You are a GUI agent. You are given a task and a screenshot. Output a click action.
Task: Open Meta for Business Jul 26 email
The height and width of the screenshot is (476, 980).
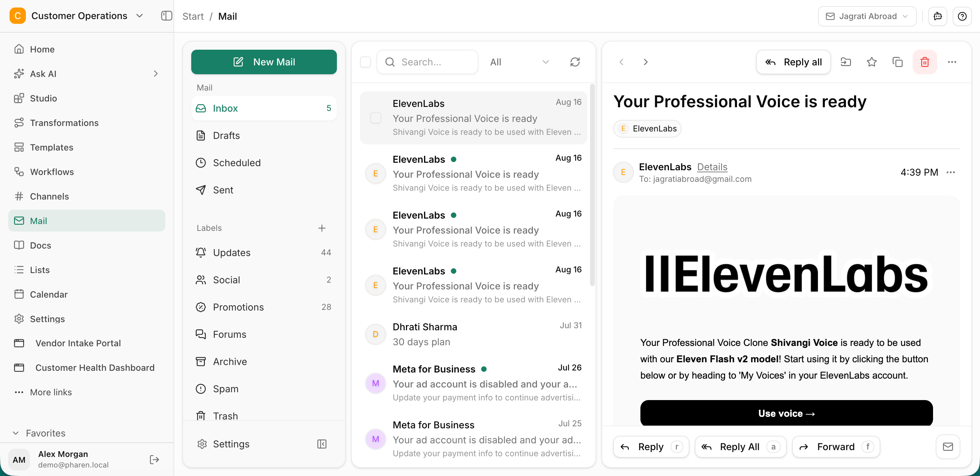[x=473, y=383]
